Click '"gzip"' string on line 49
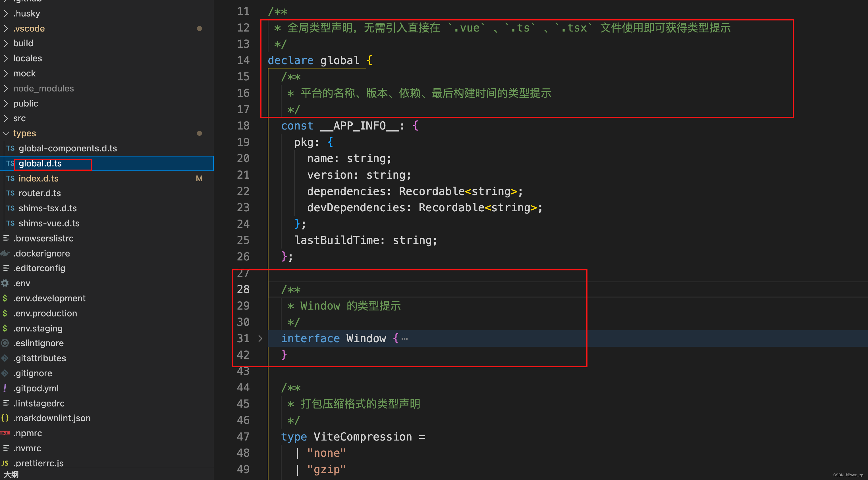This screenshot has height=480, width=868. coord(327,469)
